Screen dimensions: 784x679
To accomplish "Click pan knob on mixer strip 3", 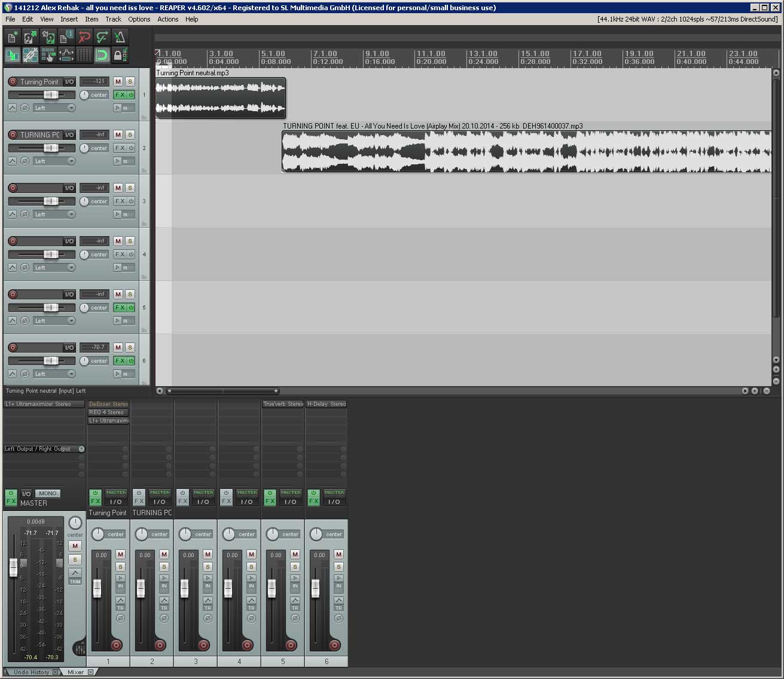I will pos(185,534).
